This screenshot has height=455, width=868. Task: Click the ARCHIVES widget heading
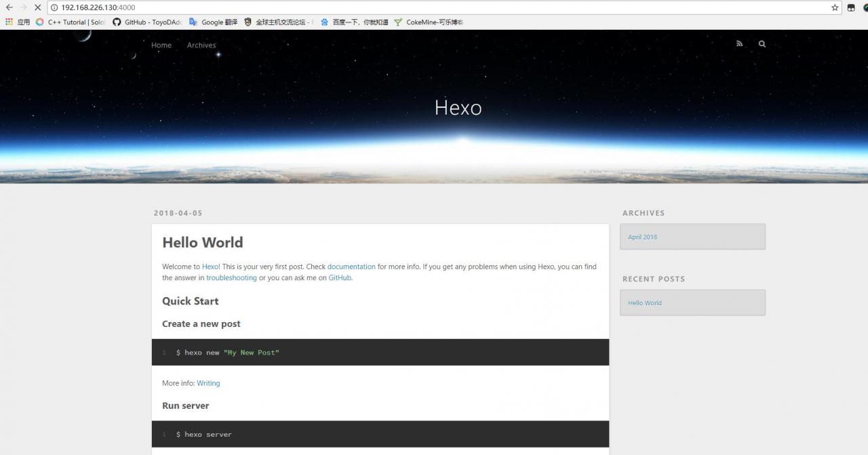tap(644, 213)
